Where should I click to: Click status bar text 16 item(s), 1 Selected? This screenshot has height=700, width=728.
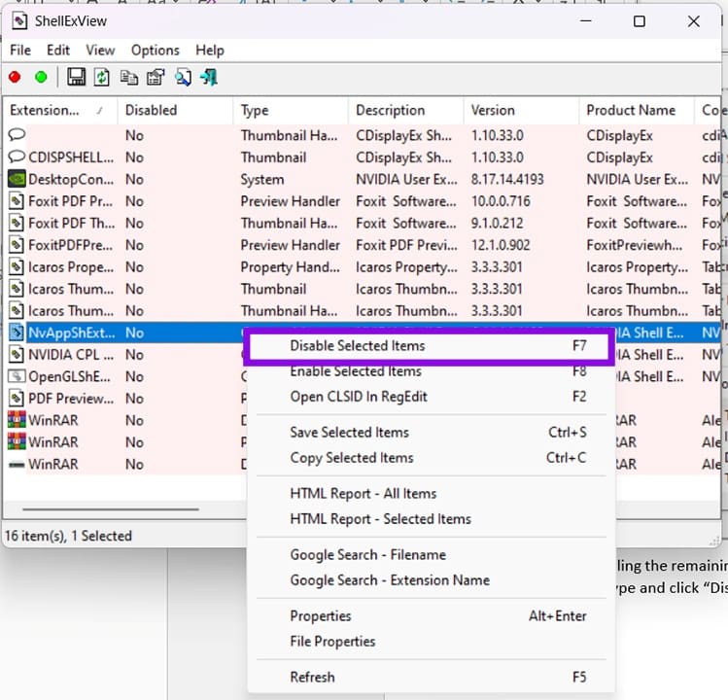[68, 536]
